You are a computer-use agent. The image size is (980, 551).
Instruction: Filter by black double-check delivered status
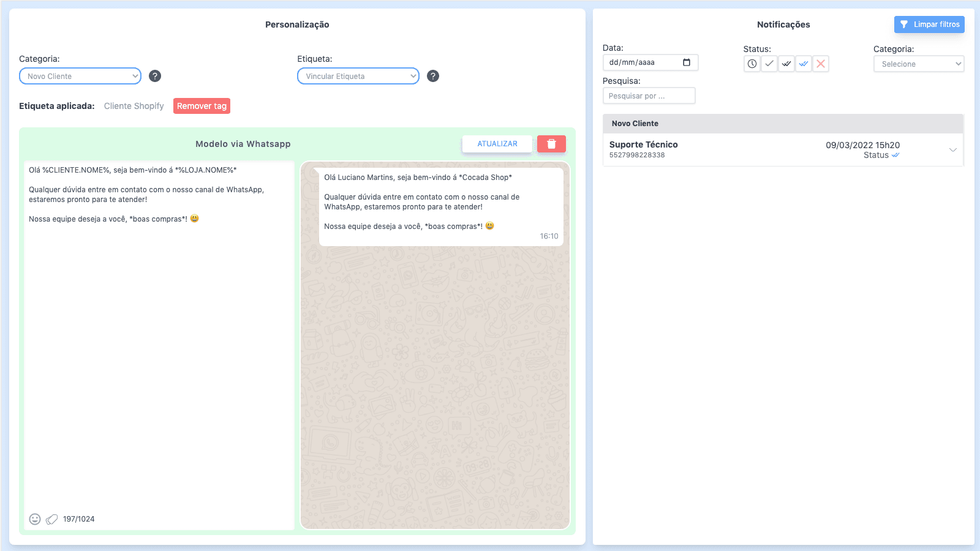(x=786, y=64)
